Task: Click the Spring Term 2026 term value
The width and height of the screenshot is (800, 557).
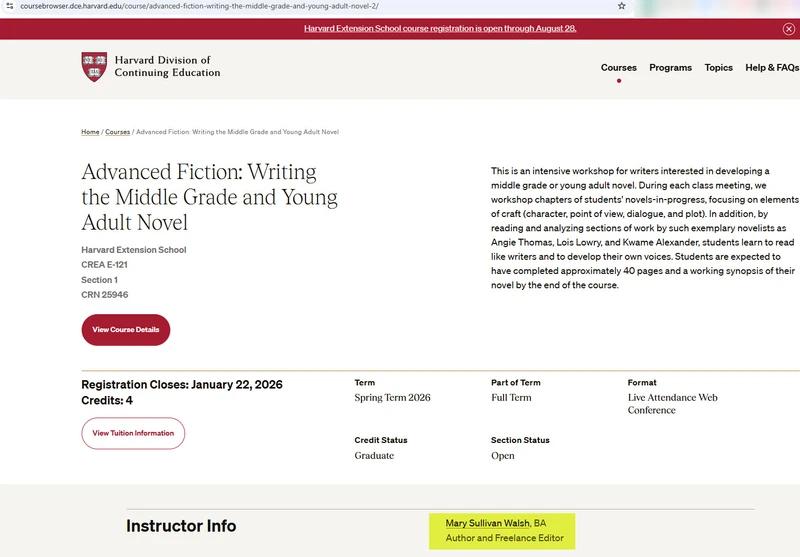Action: point(392,397)
